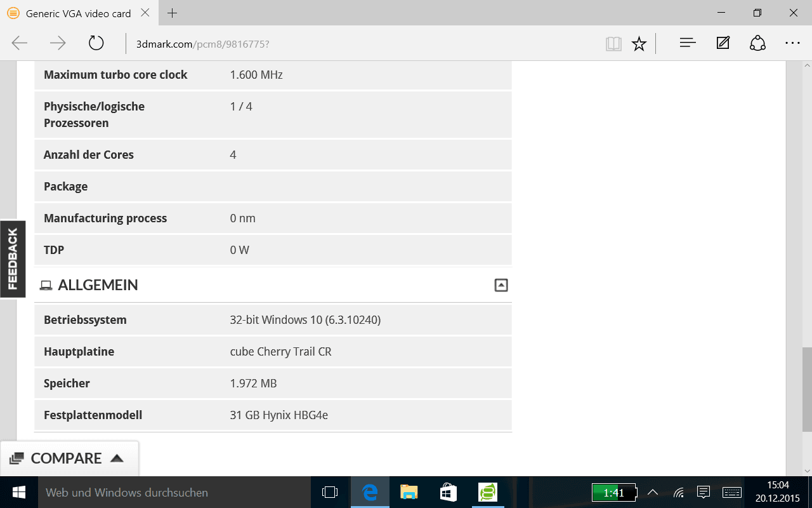
Task: Open File Explorer from taskbar
Action: tap(409, 492)
